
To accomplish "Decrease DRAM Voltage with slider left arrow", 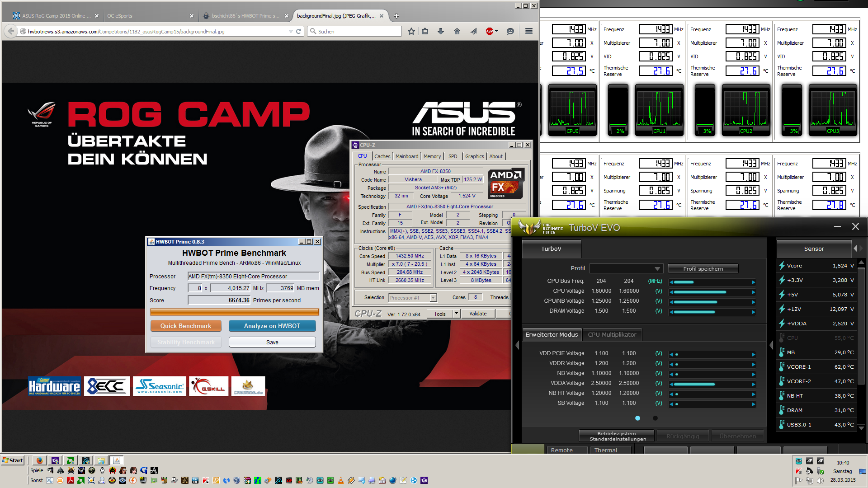I will click(x=671, y=312).
